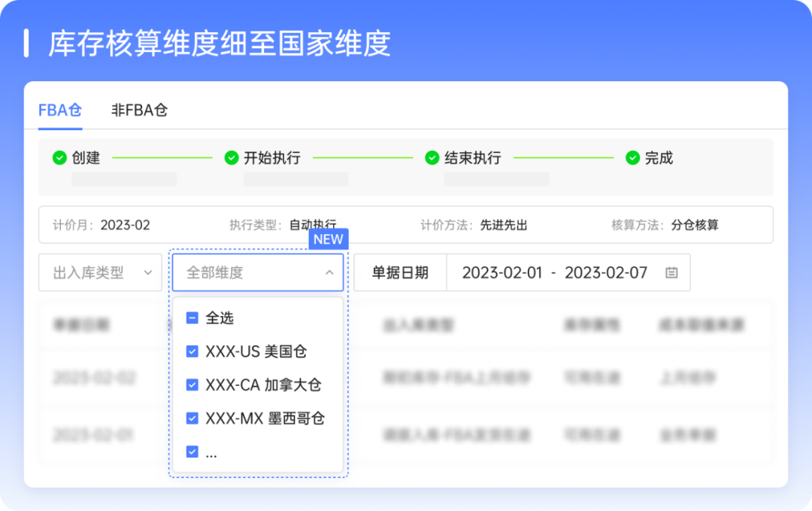Viewport: 812px width, 511px height.
Task: Switch to the 非FBA仓 tab
Action: (x=141, y=110)
